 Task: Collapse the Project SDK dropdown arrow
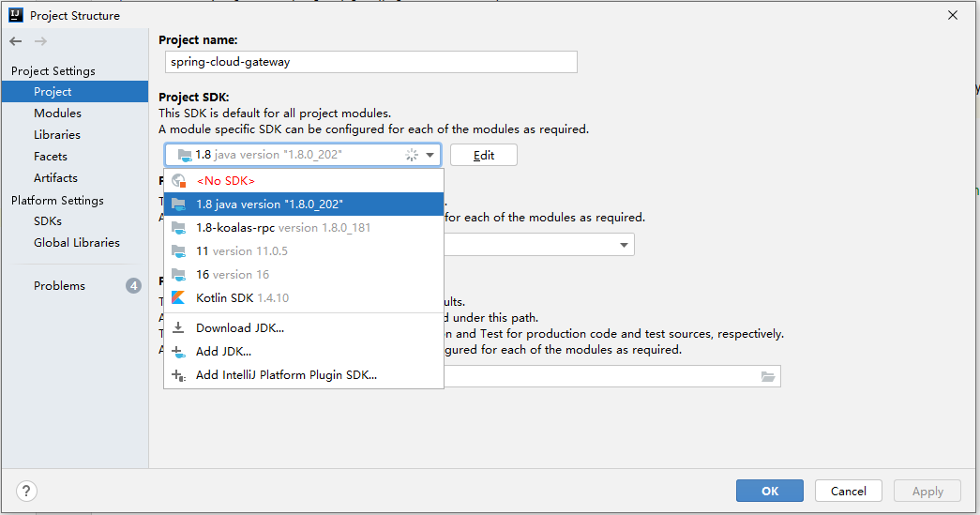(430, 155)
